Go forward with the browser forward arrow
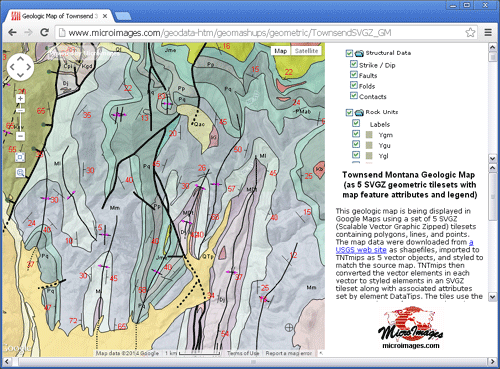 coord(28,32)
